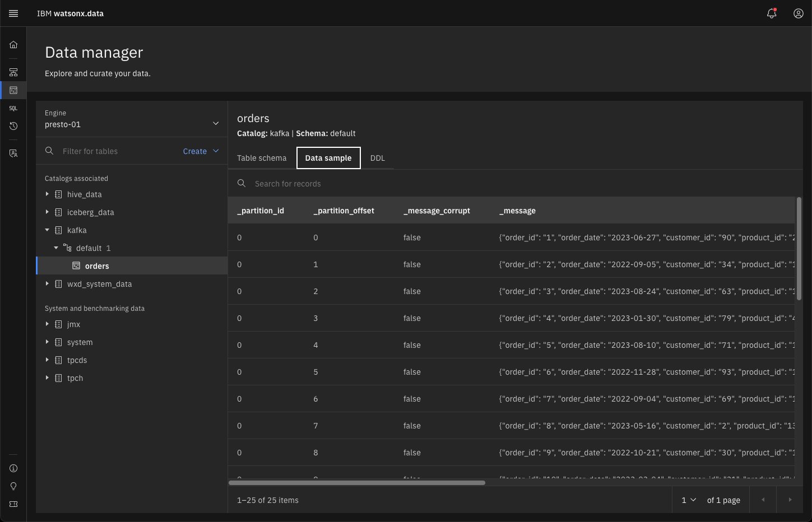
Task: Select the Data sample tab
Action: 328,158
